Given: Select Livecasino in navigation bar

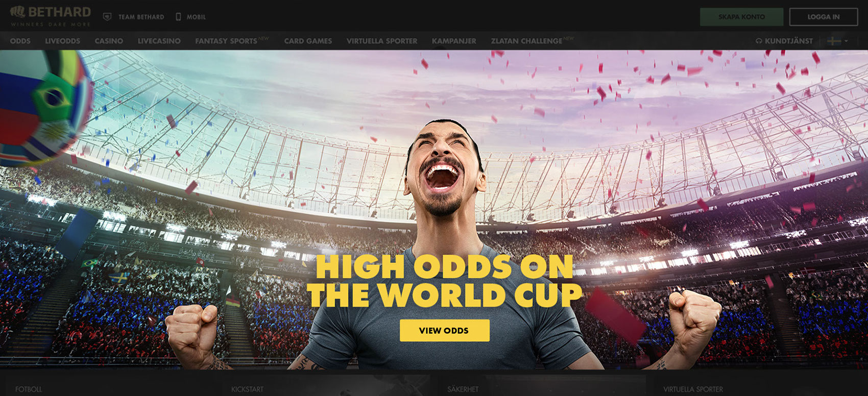Looking at the screenshot, I should tap(159, 41).
